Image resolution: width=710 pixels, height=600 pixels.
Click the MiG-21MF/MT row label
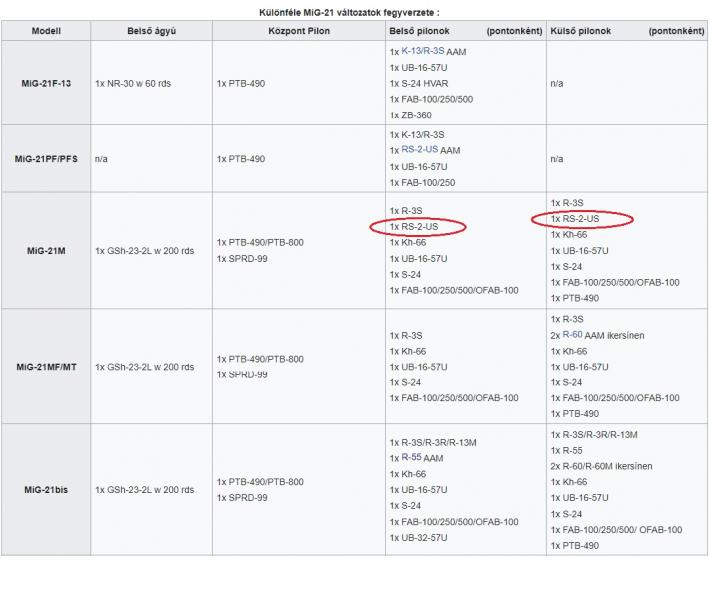point(46,367)
